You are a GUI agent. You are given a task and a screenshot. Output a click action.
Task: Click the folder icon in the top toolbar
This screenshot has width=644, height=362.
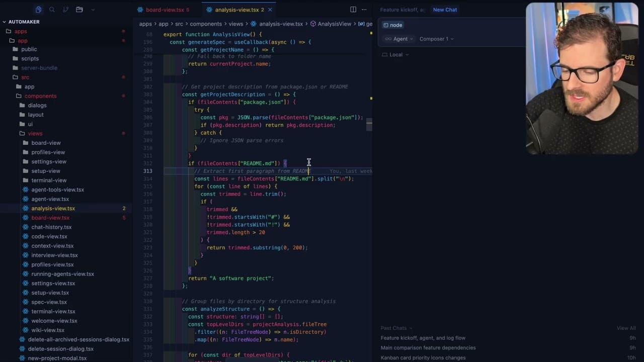click(78, 10)
